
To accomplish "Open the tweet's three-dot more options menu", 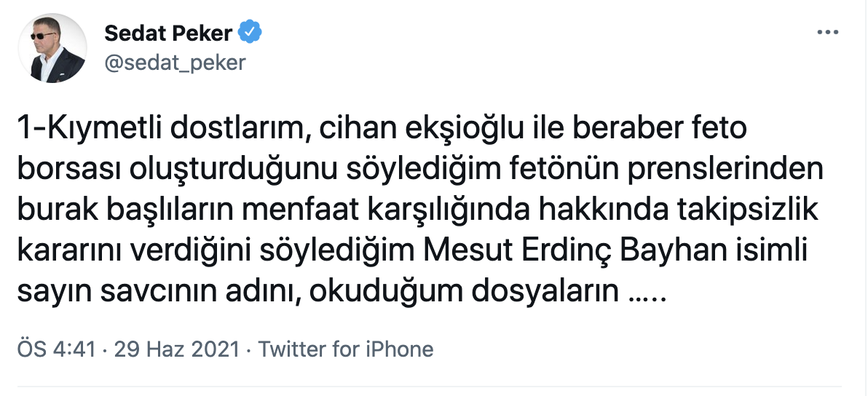I will pos(829,33).
